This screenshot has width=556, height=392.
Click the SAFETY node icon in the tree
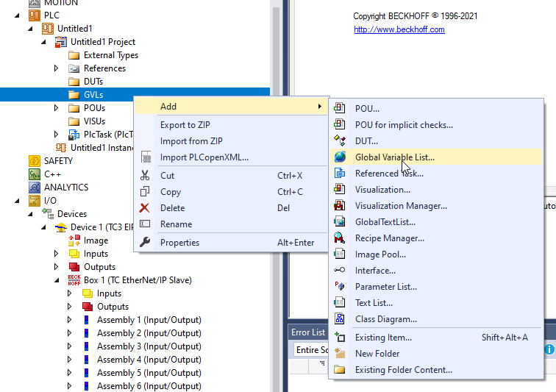click(x=35, y=161)
